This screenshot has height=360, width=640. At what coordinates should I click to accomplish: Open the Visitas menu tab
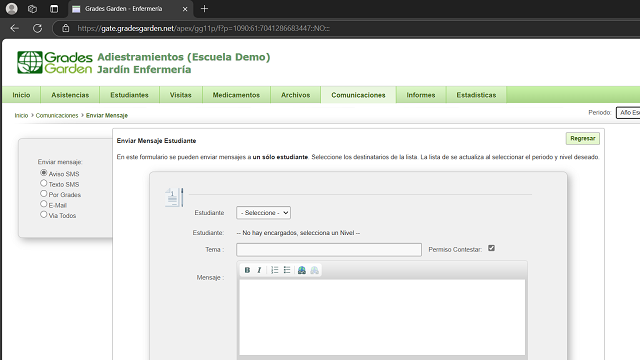180,95
